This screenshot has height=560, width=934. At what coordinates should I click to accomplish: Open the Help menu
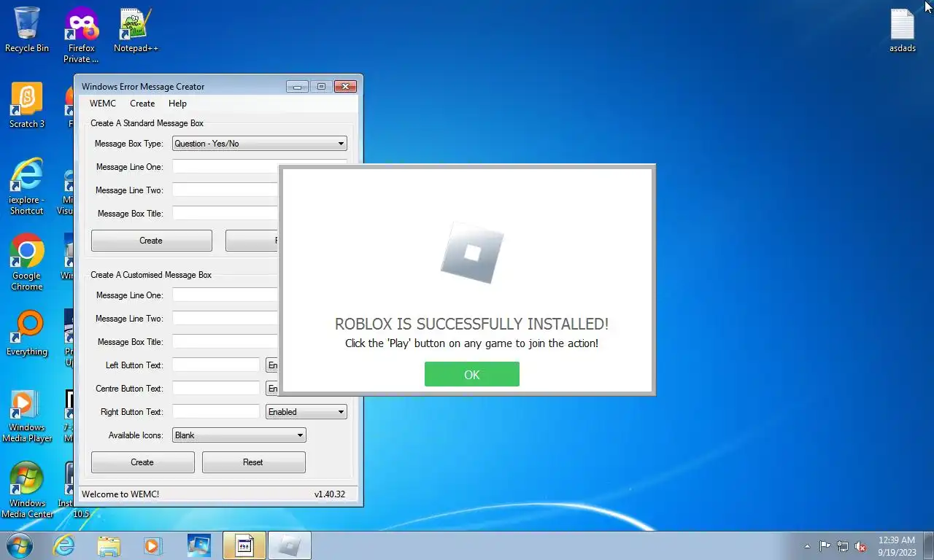click(x=177, y=104)
